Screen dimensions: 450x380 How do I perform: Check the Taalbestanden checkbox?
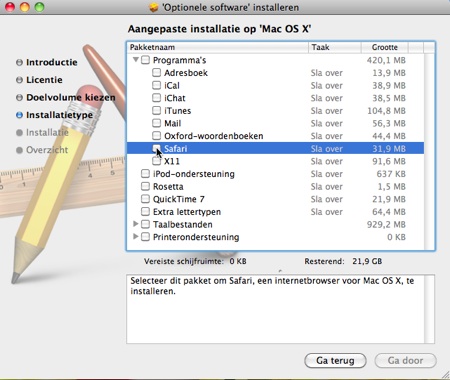click(145, 224)
